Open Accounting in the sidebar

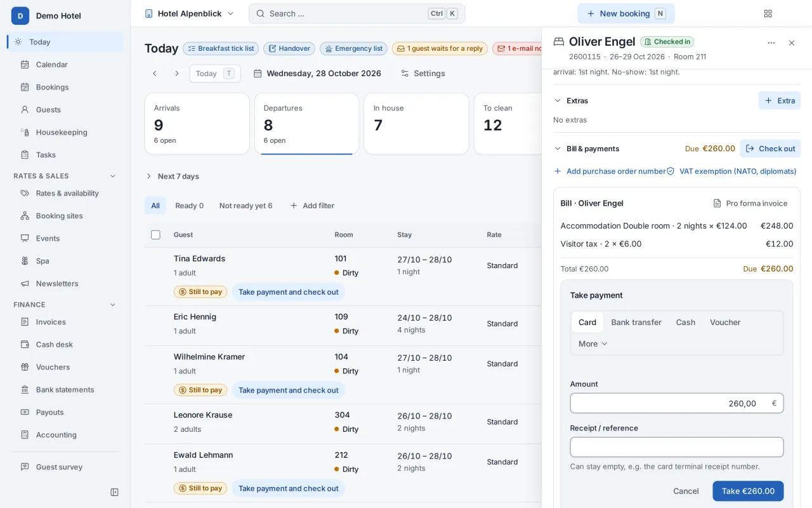(65, 434)
